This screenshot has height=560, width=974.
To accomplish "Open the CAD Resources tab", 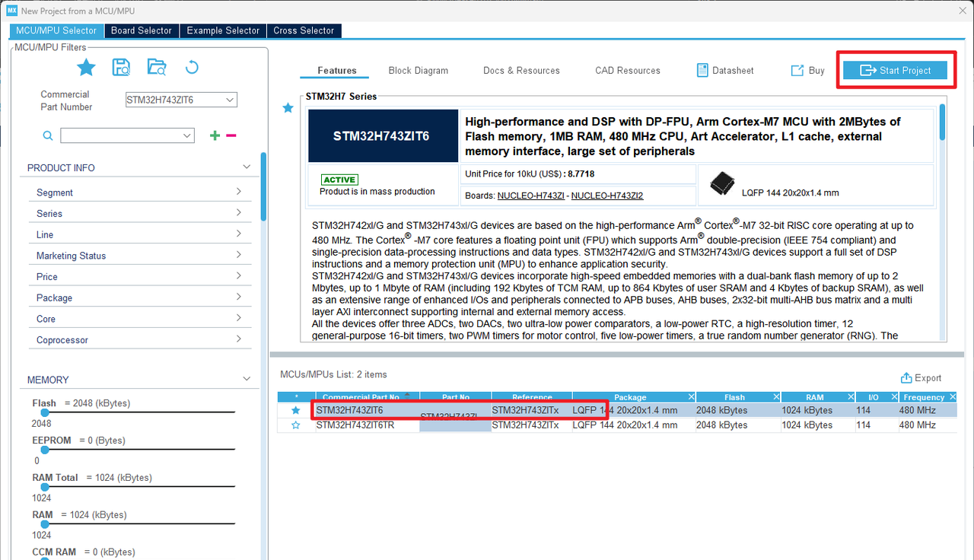I will [628, 70].
